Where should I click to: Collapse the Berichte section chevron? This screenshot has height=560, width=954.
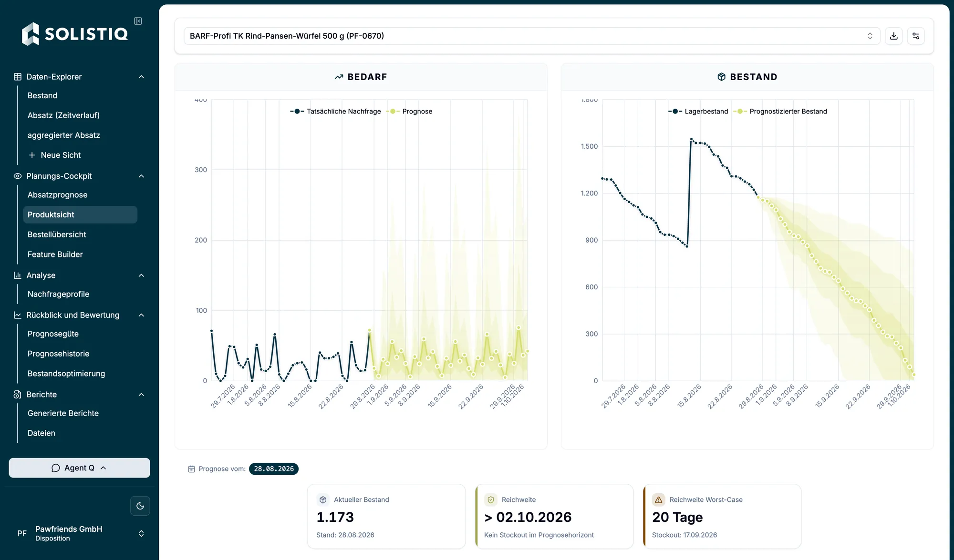(x=141, y=394)
